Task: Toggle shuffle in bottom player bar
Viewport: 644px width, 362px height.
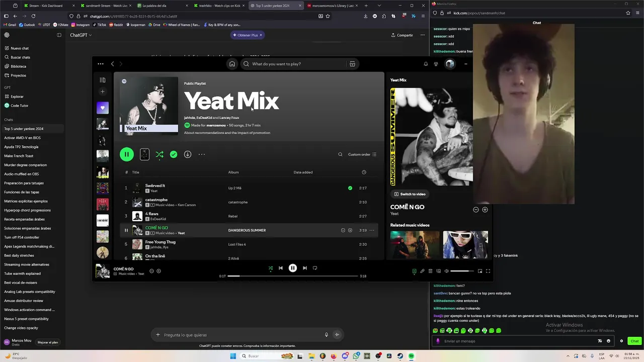Action: [x=271, y=268]
